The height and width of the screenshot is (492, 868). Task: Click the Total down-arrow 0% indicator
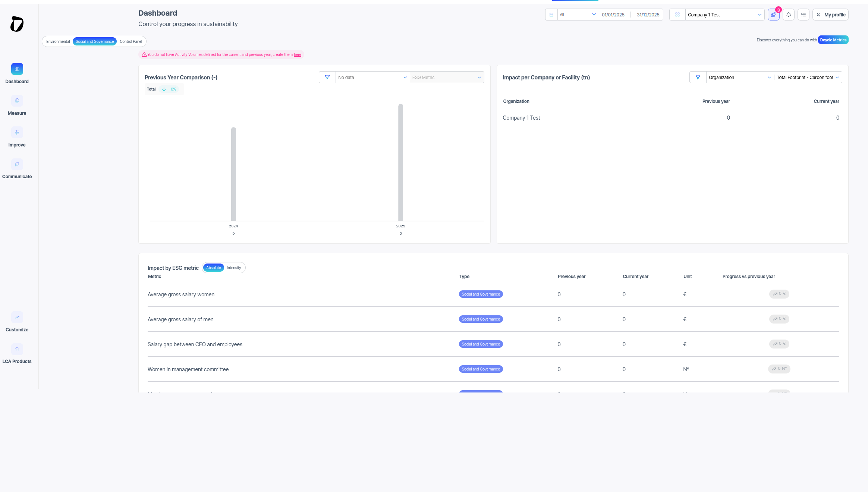tap(169, 89)
